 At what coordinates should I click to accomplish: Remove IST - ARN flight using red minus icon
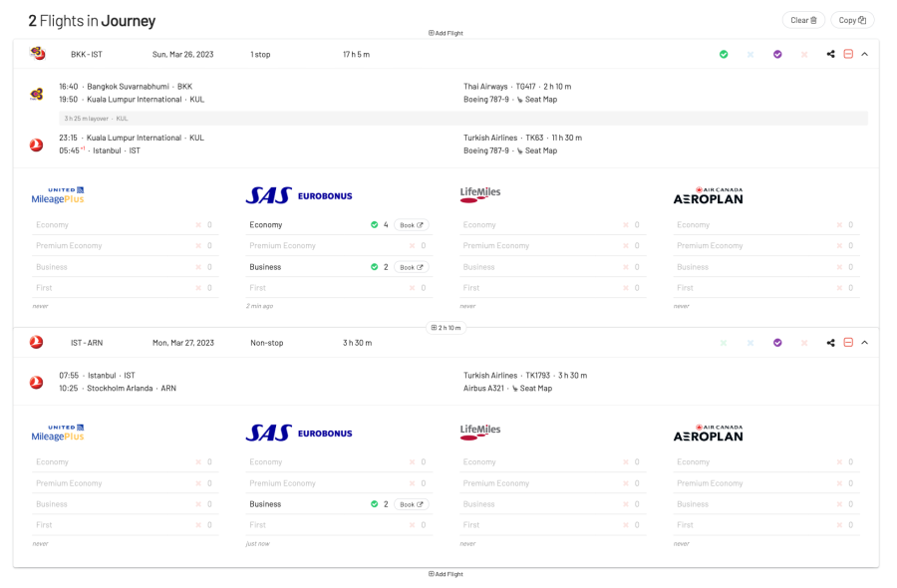pyautogui.click(x=848, y=343)
